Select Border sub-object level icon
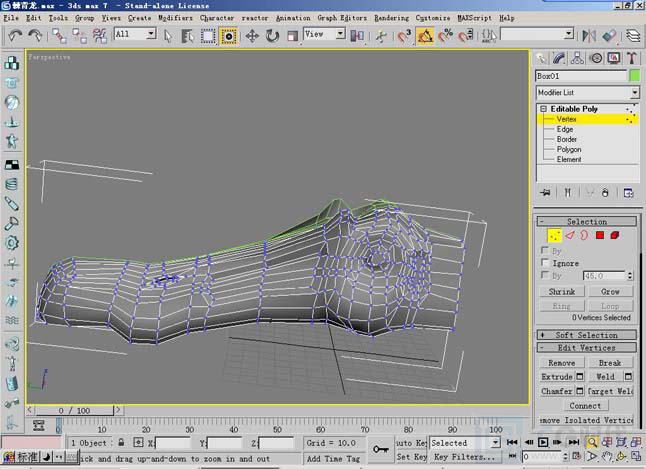The height and width of the screenshot is (469, 646). tap(584, 235)
